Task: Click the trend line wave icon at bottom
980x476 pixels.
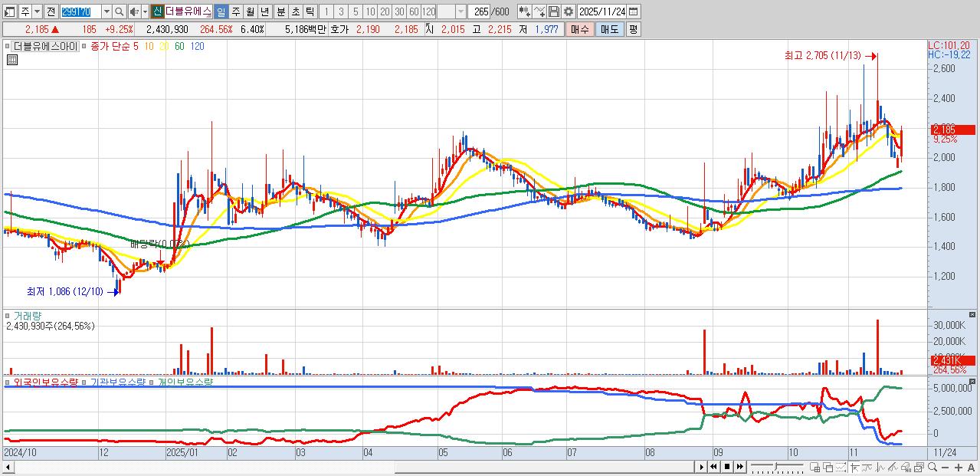Action: tap(867, 468)
